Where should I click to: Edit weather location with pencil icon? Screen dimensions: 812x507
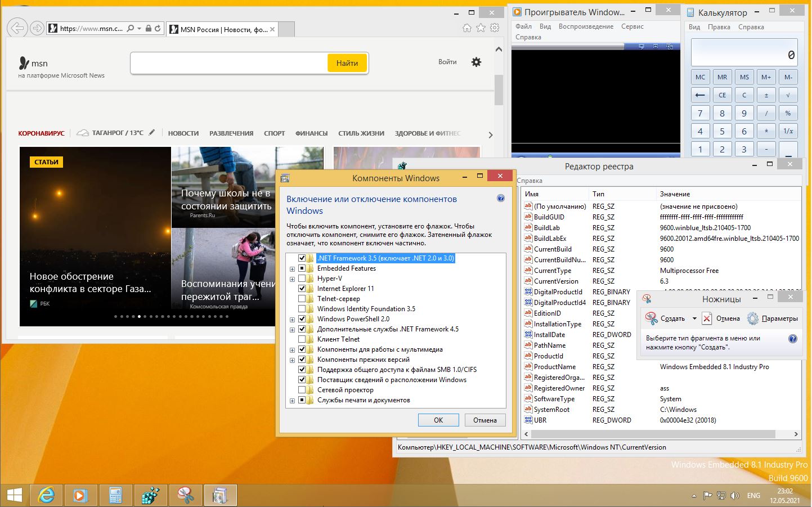151,133
